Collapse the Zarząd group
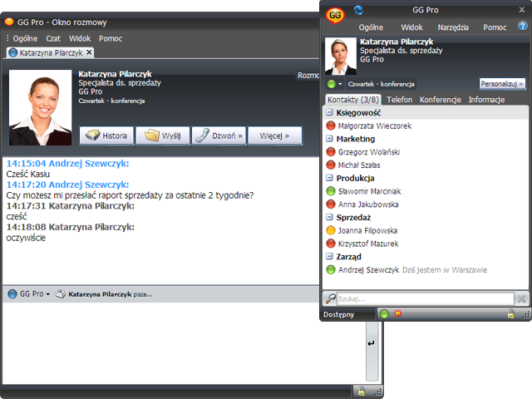Image resolution: width=532 pixels, height=399 pixels. (x=329, y=256)
